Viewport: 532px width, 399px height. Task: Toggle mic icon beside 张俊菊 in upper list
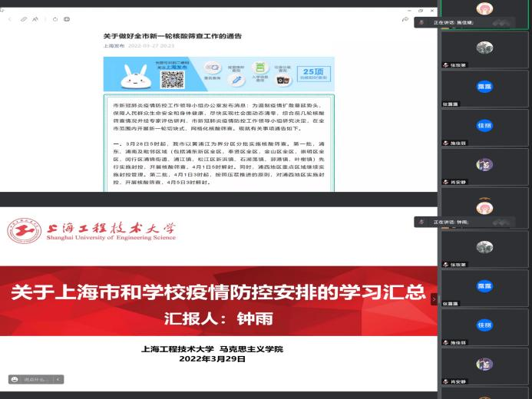446,65
